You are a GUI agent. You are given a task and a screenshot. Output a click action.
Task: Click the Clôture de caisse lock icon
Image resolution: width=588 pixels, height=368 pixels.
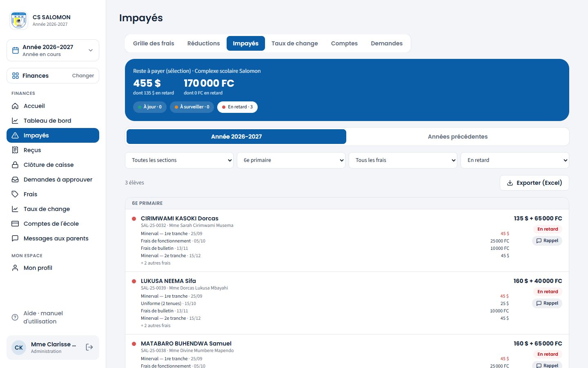(15, 165)
